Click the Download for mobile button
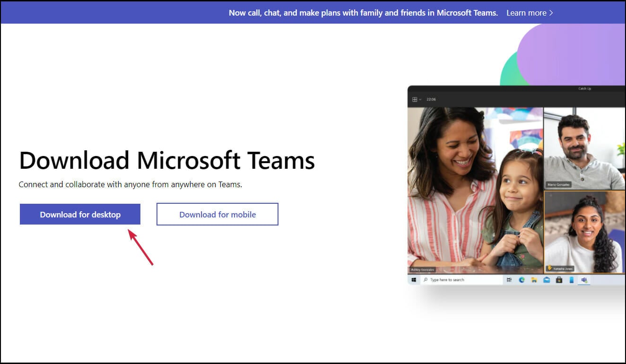Viewport: 626px width, 364px height. pyautogui.click(x=217, y=214)
